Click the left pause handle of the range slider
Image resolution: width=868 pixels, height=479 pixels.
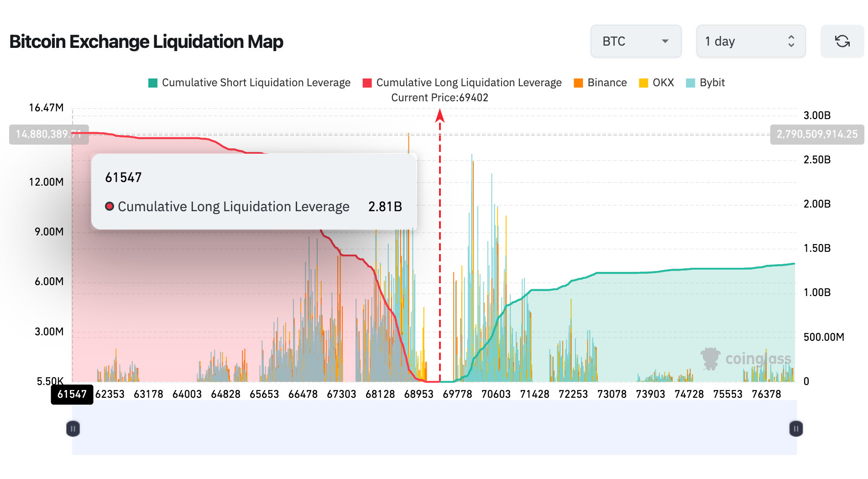(x=72, y=428)
